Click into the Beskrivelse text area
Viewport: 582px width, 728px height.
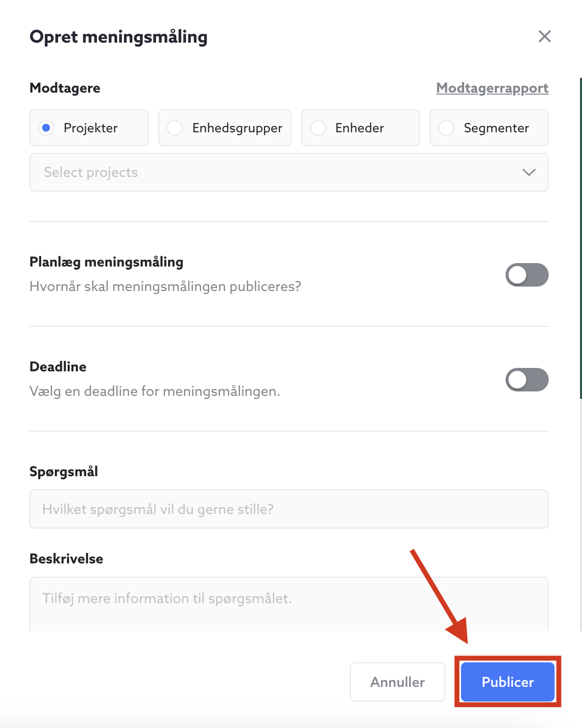(x=289, y=604)
